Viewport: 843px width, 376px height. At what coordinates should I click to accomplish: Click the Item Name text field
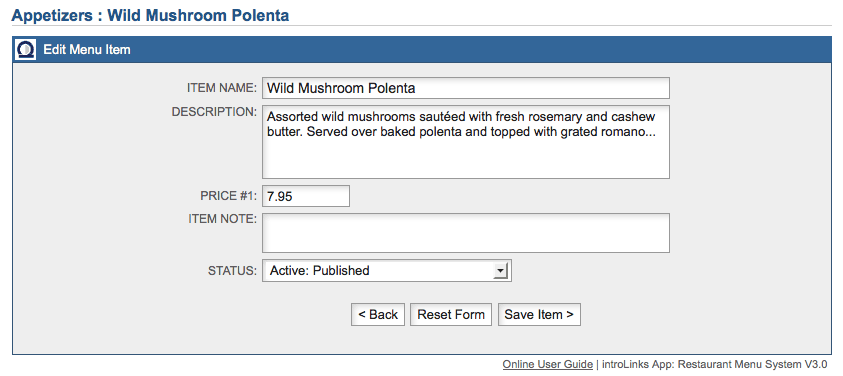point(466,88)
